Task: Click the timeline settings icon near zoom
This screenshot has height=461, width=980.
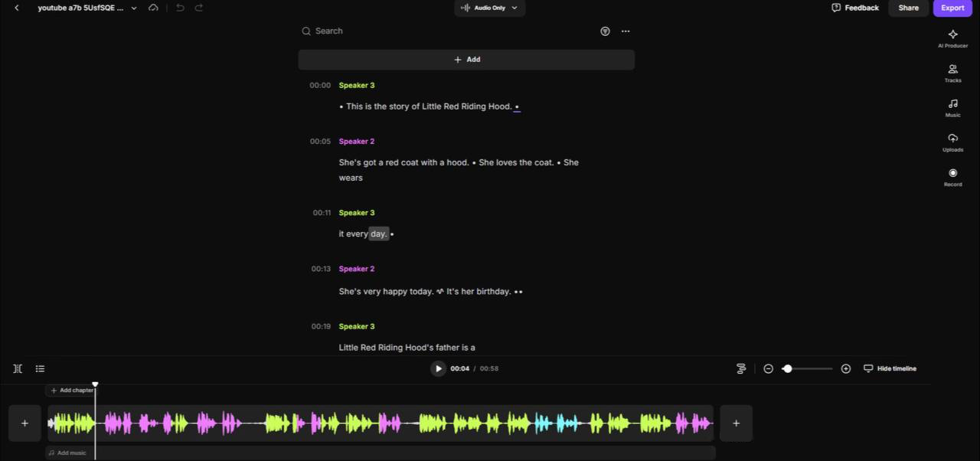Action: point(741,369)
